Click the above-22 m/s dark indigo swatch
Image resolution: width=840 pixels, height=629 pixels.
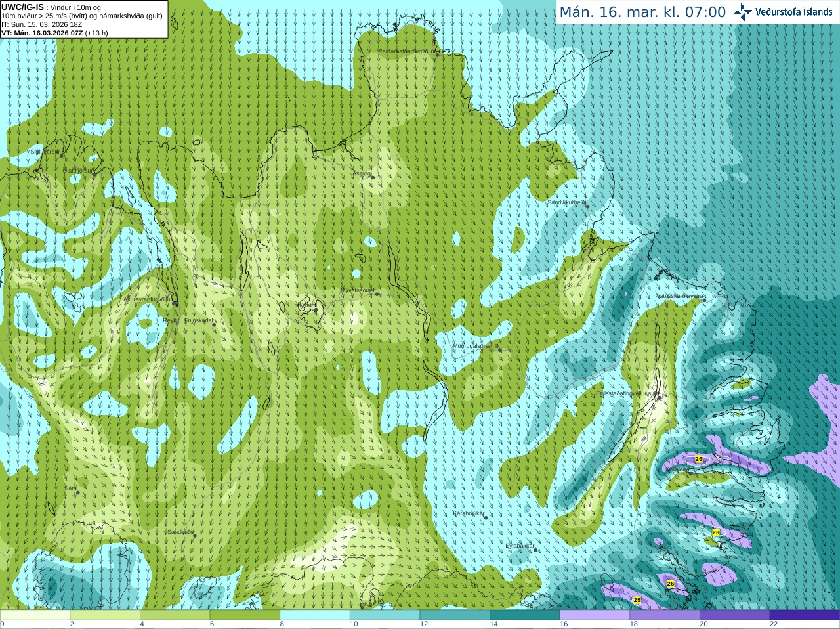[x=805, y=615]
